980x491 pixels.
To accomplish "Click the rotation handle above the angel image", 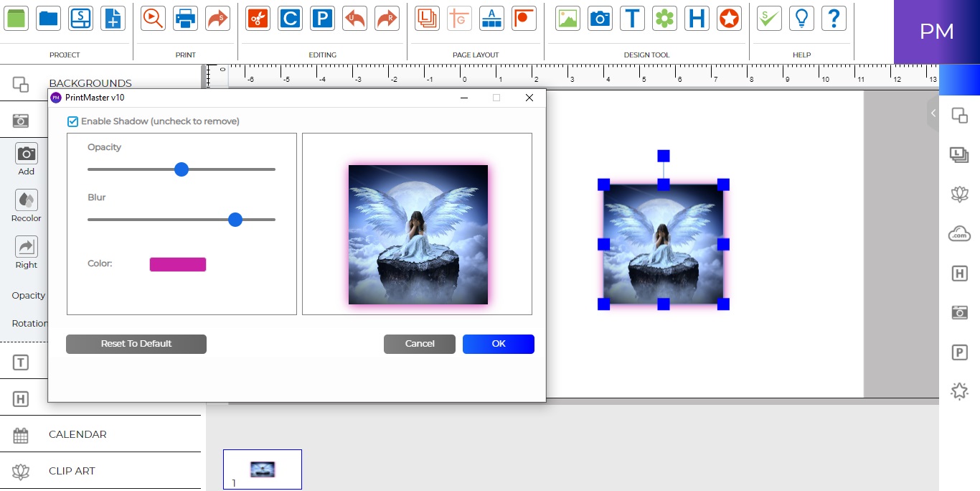I will pos(664,156).
